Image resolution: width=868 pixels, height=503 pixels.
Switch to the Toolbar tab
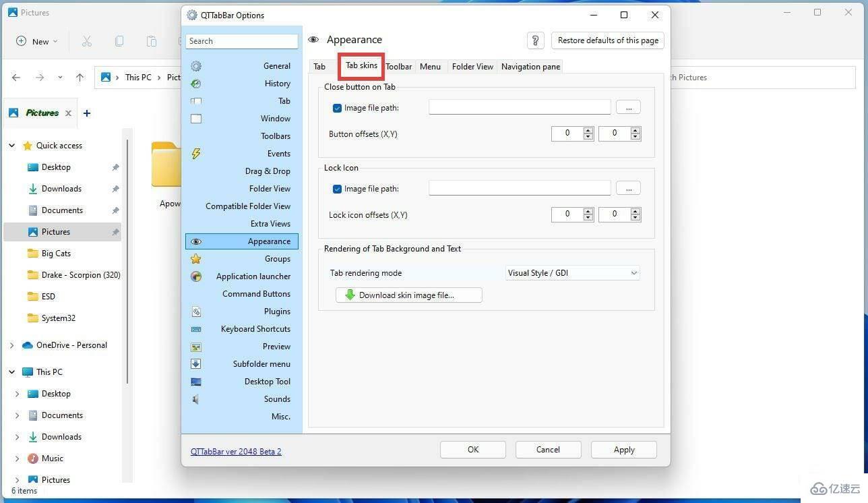coord(399,66)
